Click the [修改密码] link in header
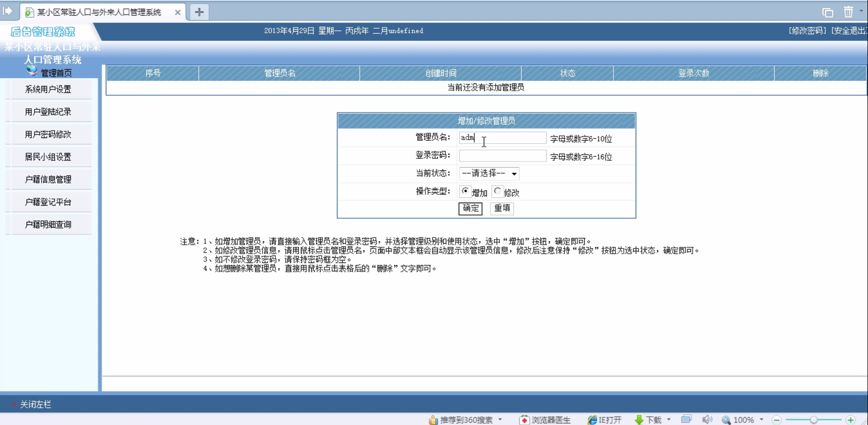The image size is (868, 425). [808, 31]
